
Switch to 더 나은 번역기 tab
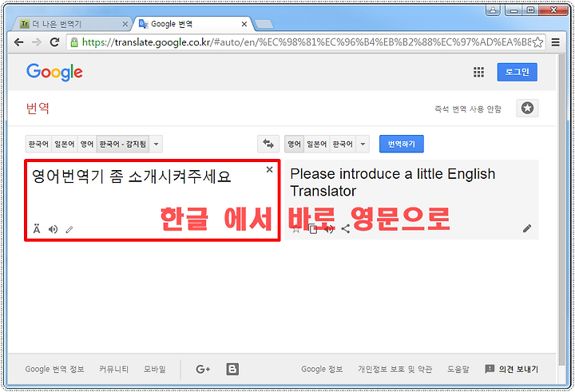click(x=69, y=24)
